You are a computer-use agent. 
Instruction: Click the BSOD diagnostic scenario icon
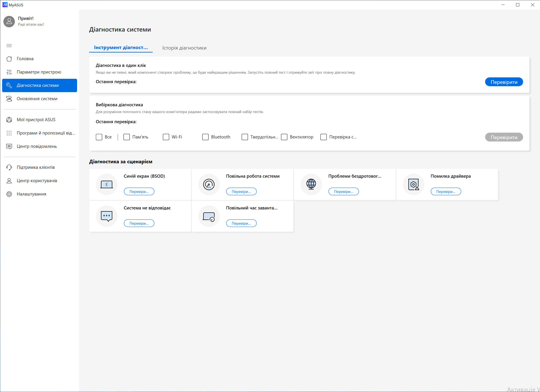click(x=107, y=184)
